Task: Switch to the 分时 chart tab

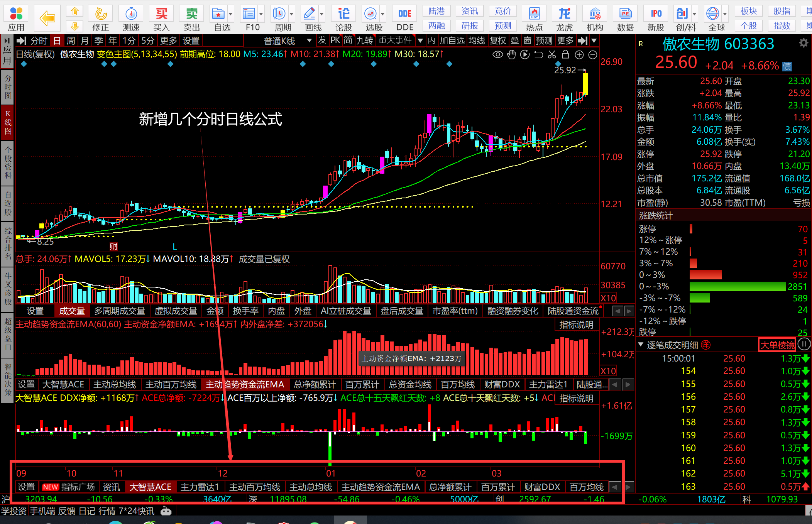Action: click(39, 41)
